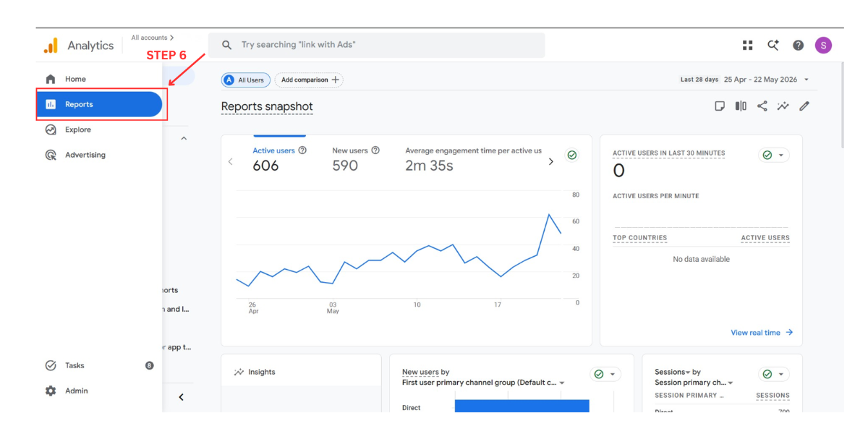Click the Tasks checkmark icon
The width and height of the screenshot is (868, 434).
tap(51, 365)
